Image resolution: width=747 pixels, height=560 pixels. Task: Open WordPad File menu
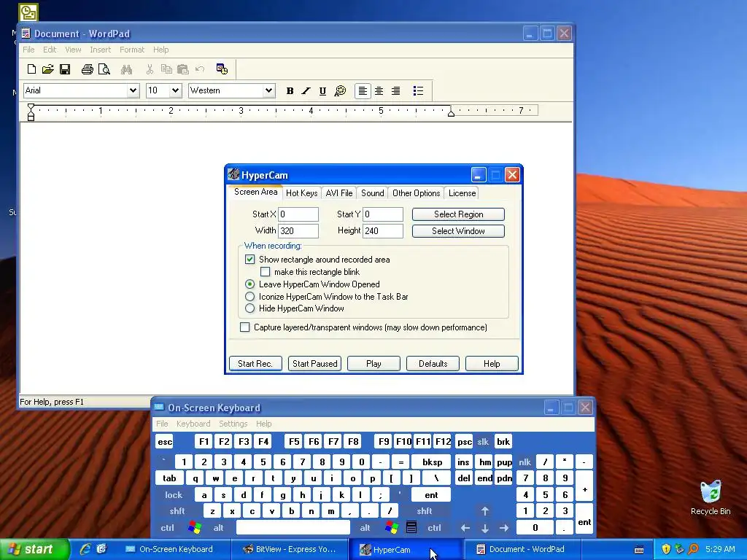click(x=28, y=50)
